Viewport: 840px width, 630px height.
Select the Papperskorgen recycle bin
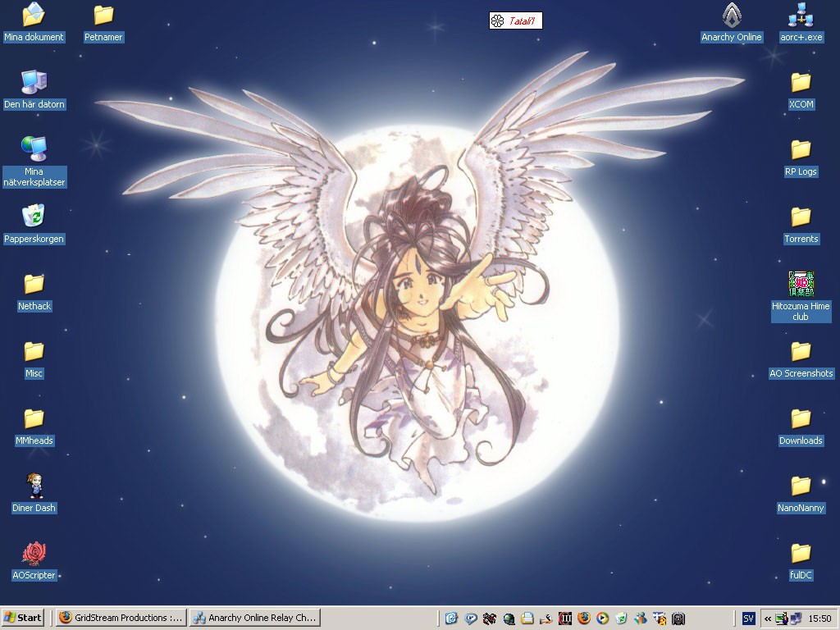34,217
